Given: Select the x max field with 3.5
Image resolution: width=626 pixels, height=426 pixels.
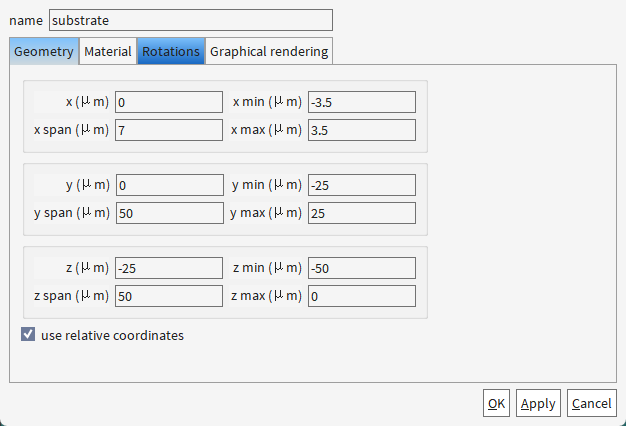Looking at the screenshot, I should (x=362, y=130).
